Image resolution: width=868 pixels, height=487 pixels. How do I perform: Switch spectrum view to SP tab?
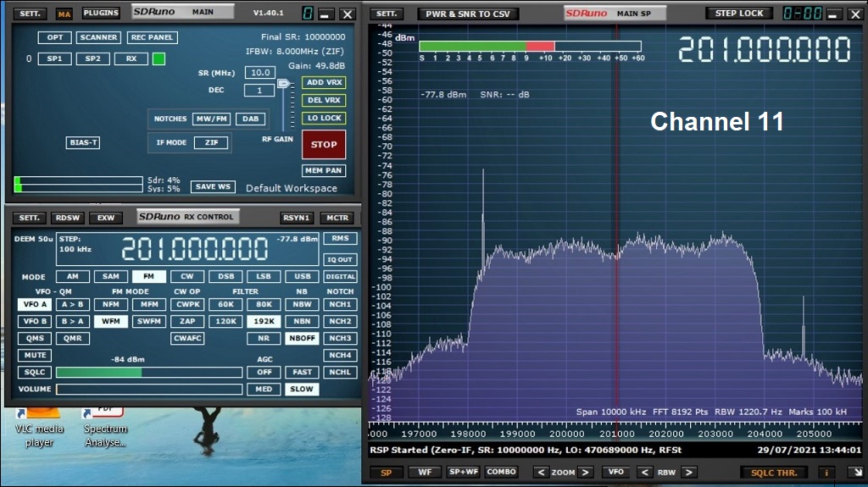point(386,472)
